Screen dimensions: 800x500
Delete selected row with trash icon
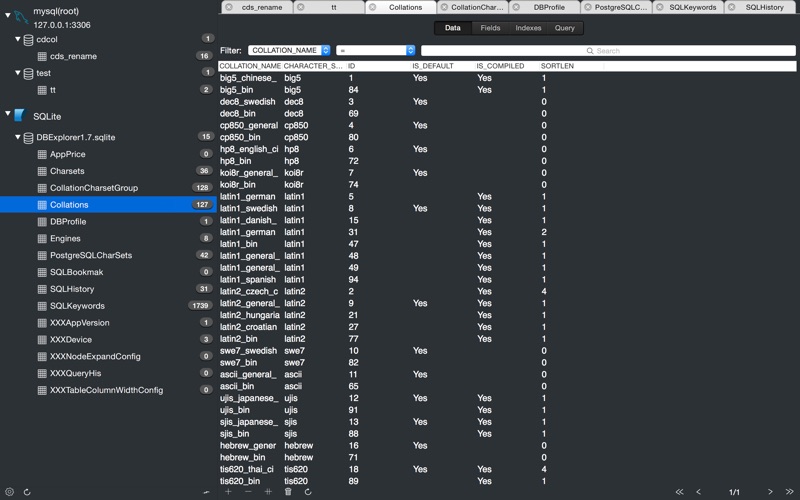pos(288,491)
